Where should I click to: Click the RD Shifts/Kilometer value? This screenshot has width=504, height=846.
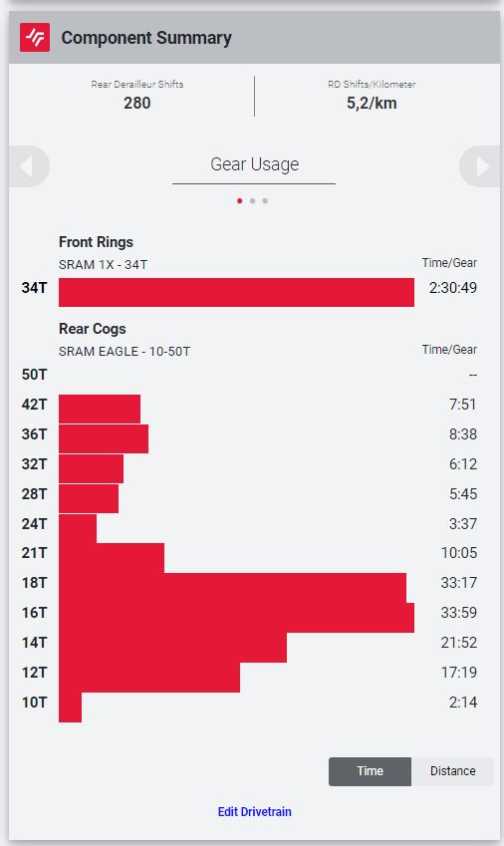coord(372,103)
